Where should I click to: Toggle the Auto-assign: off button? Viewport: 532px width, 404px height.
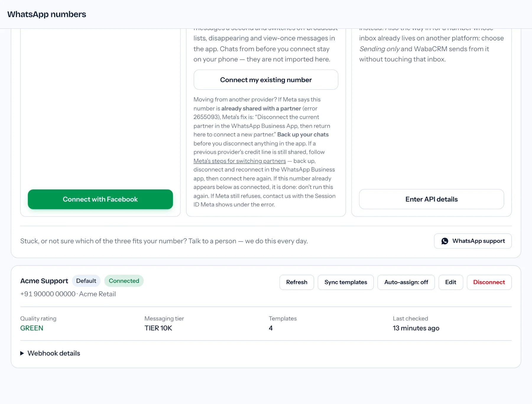point(406,282)
